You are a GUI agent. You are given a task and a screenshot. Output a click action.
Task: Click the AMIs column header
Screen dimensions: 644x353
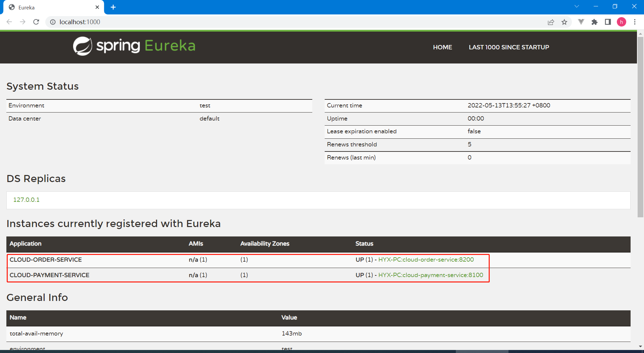pos(196,244)
